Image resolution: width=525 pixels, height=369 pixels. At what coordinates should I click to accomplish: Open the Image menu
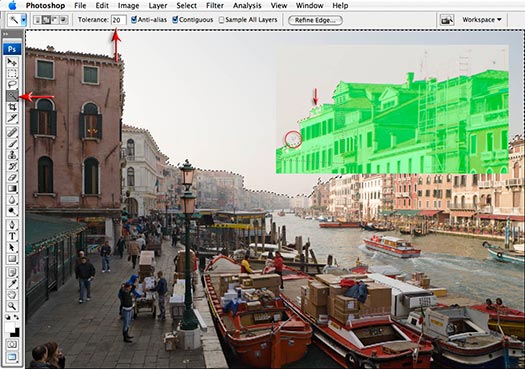point(128,5)
